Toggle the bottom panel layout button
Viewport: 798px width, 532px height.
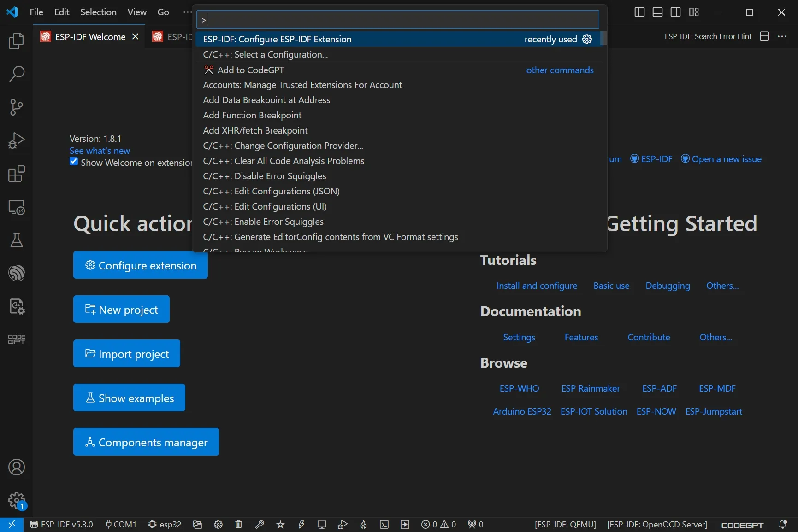[657, 12]
